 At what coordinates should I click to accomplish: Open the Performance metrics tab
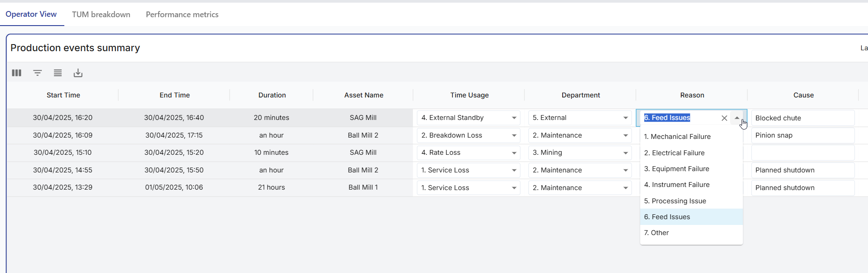click(182, 15)
